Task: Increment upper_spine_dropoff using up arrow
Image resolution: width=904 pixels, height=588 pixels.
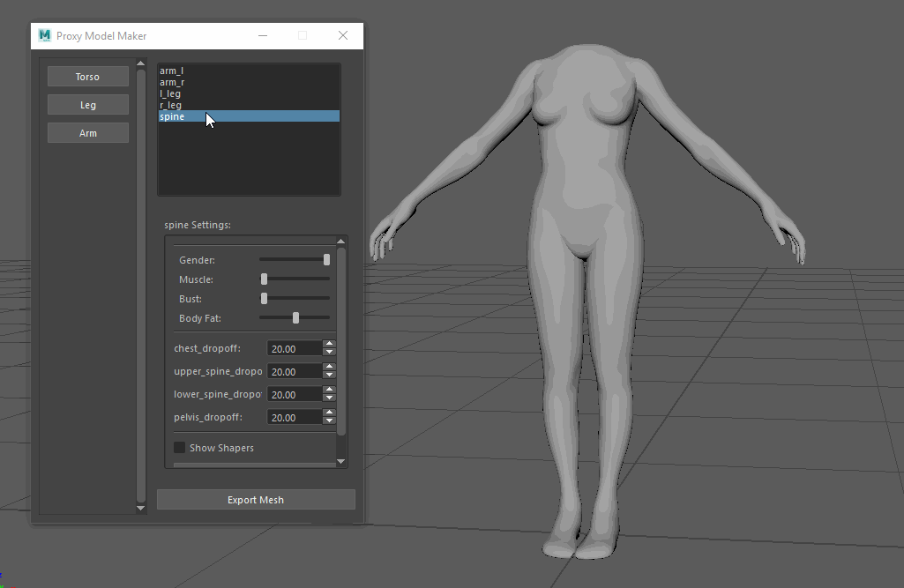Action: click(329, 367)
